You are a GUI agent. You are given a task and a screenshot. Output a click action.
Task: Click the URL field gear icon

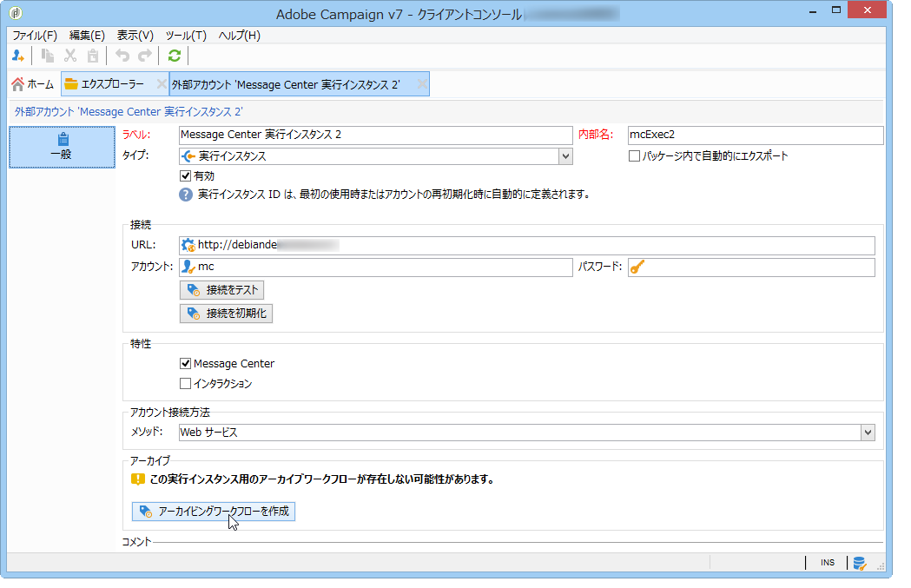click(188, 245)
